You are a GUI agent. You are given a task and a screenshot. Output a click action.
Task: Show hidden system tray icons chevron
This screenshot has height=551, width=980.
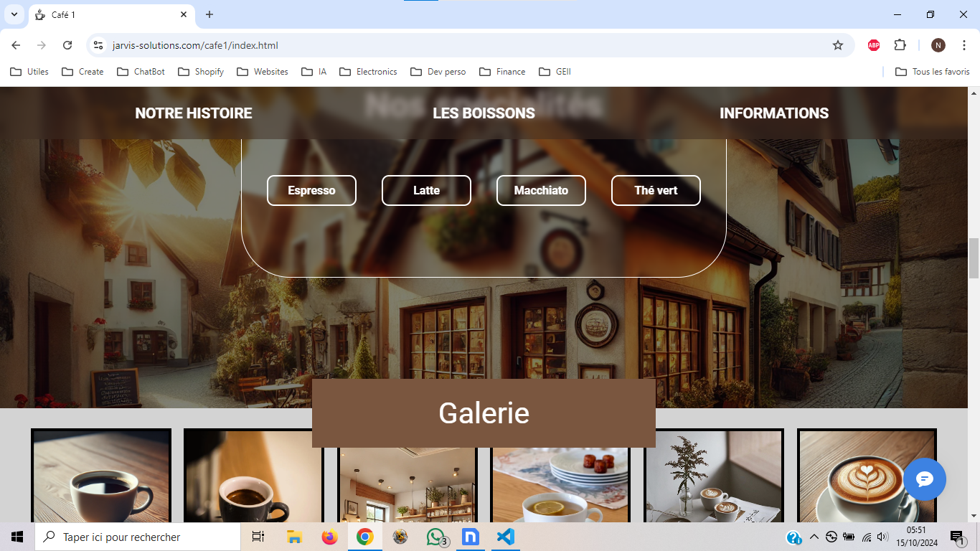click(x=814, y=537)
